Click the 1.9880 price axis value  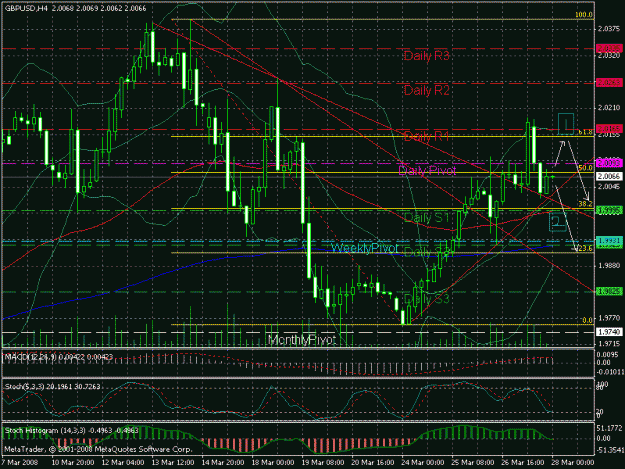point(609,265)
